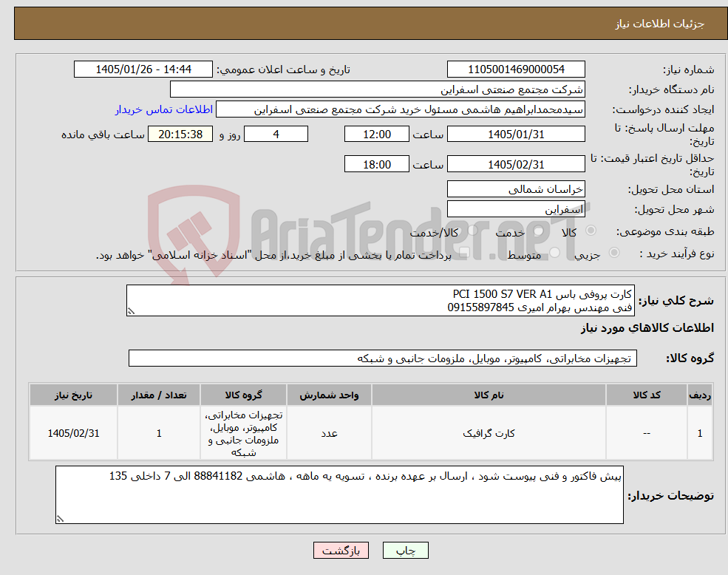Click the ردیف column header

click(x=700, y=395)
